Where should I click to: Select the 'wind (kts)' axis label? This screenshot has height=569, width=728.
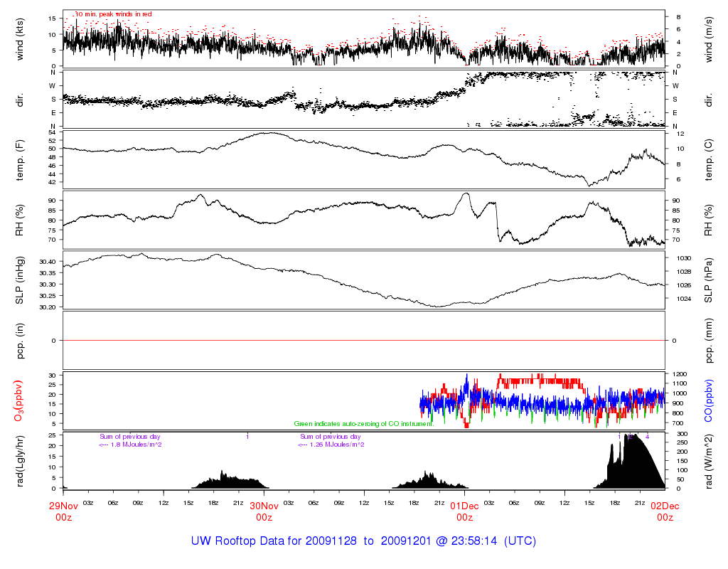pos(19,39)
